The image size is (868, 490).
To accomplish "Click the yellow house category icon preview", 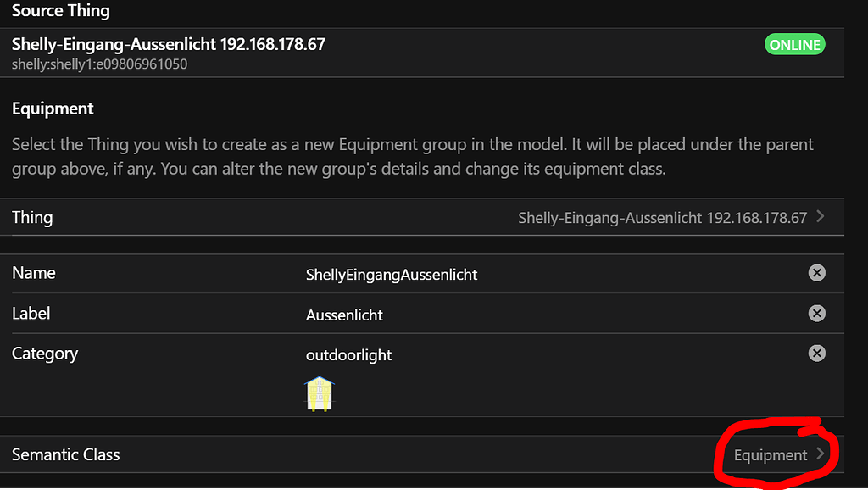I will point(320,394).
